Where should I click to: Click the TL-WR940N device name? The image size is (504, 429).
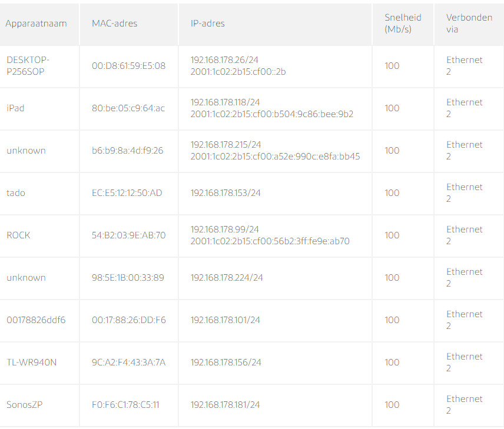pyautogui.click(x=32, y=363)
